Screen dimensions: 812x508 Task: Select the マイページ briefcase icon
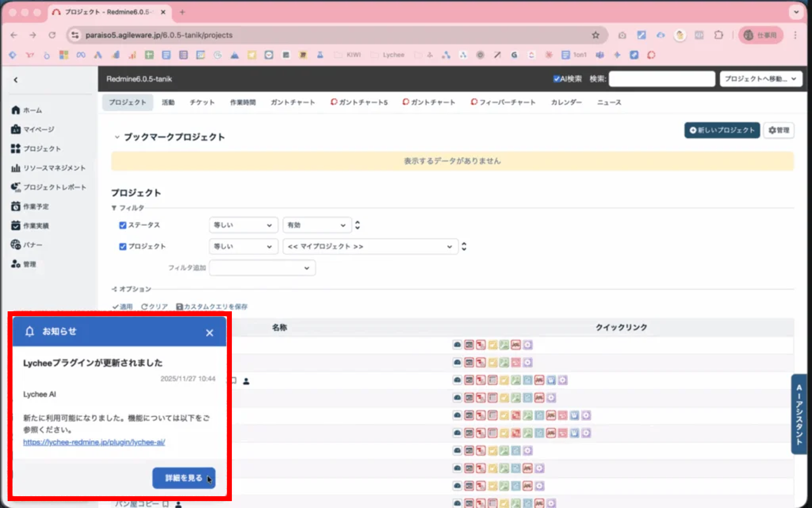point(16,129)
